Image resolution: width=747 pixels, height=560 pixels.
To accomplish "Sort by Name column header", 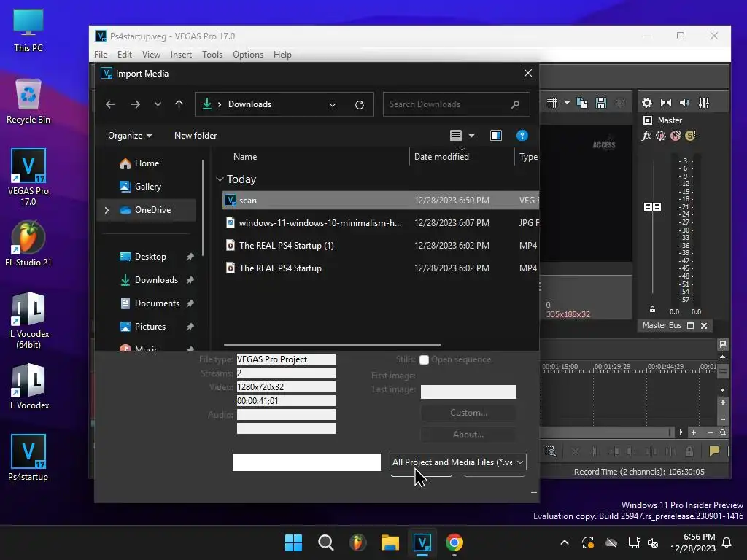I will pos(245,157).
